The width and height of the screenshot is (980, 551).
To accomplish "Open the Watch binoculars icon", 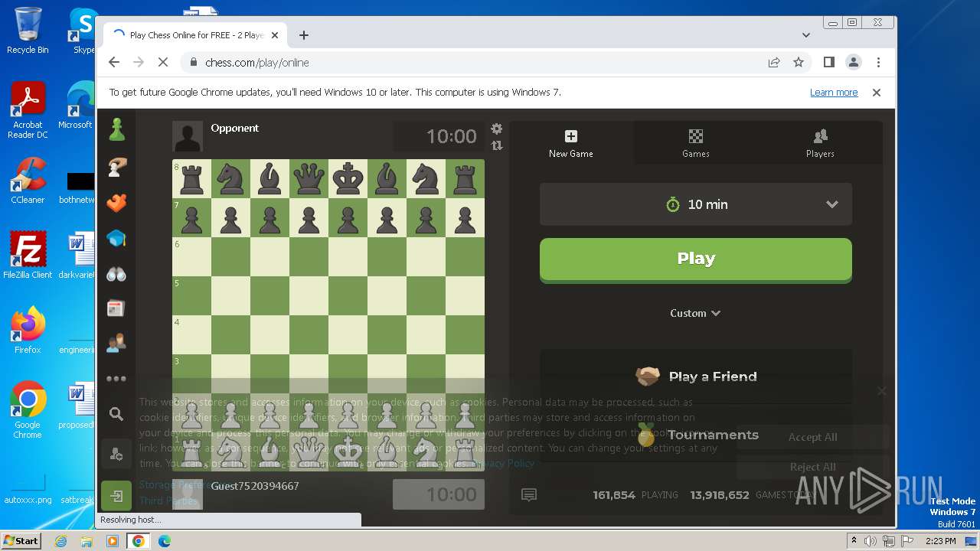I will coord(116,274).
